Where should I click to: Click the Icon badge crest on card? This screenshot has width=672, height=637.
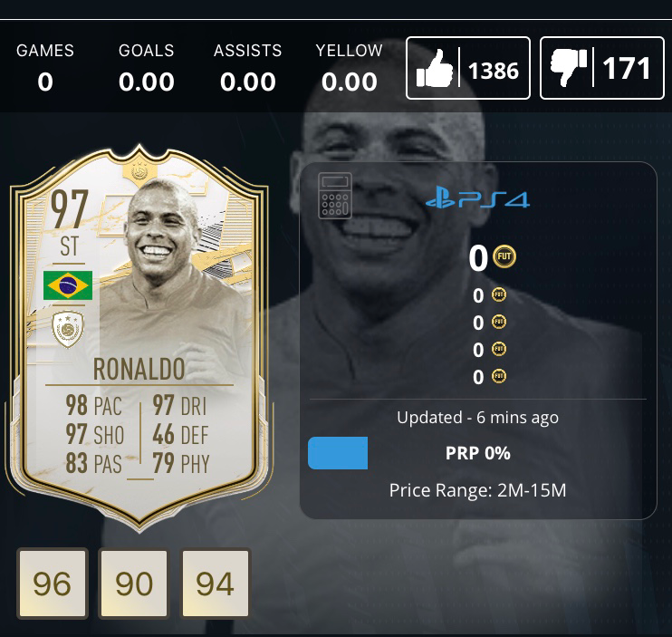68,329
